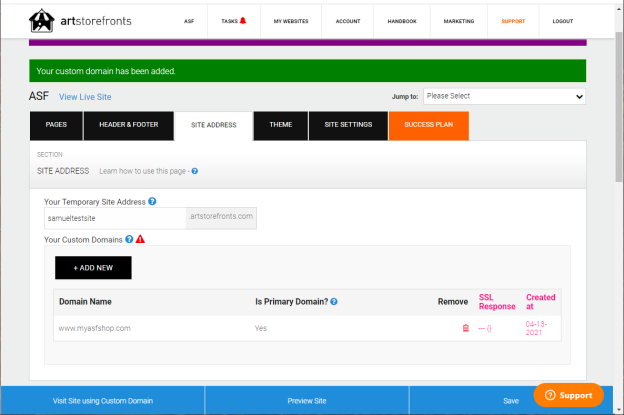Open Marketing in the top navigation

coord(458,21)
